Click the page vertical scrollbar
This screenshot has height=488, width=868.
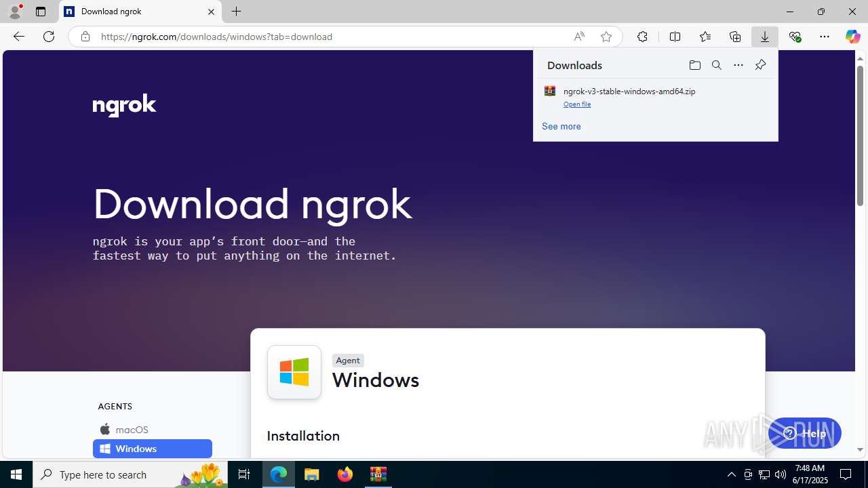point(860,134)
